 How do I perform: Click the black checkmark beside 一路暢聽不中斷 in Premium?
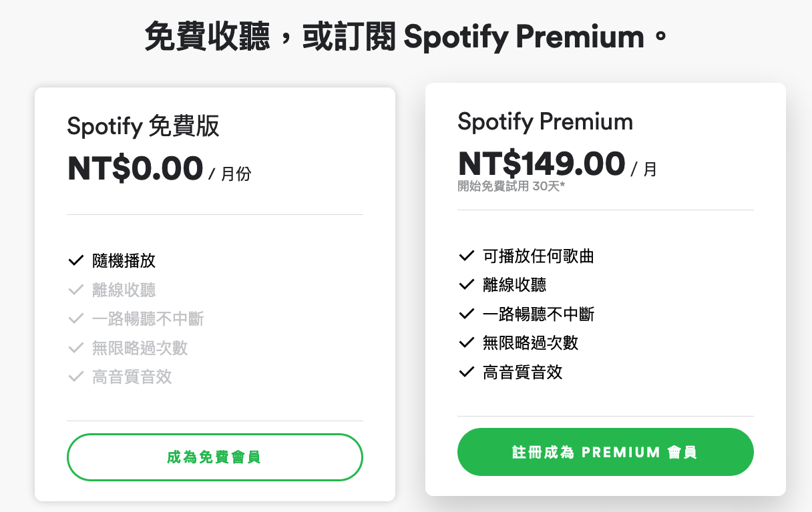[x=466, y=314]
